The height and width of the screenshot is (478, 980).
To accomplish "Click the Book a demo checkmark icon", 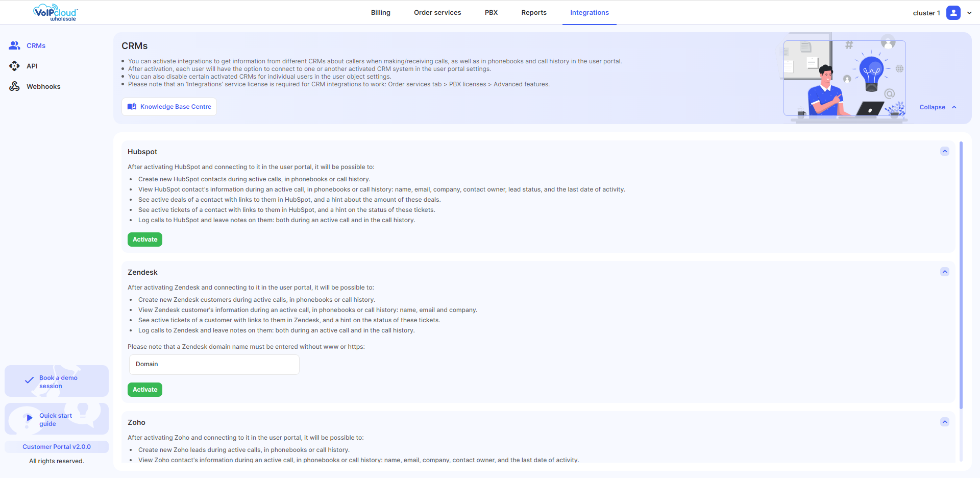I will coord(29,380).
